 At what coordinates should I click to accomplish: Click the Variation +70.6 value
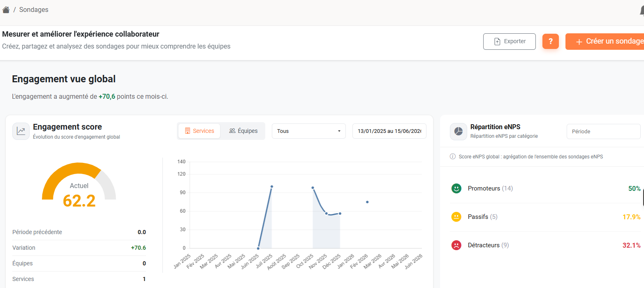coord(138,248)
